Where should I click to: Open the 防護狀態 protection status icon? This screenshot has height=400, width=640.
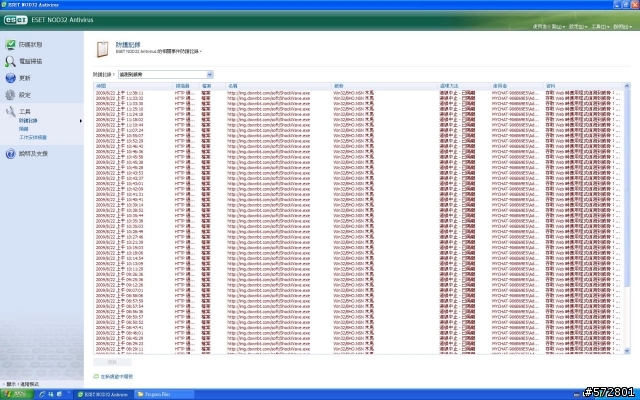pyautogui.click(x=10, y=44)
